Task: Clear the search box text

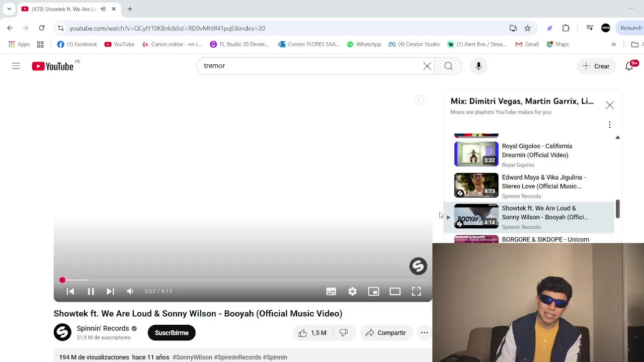Action: click(x=427, y=66)
